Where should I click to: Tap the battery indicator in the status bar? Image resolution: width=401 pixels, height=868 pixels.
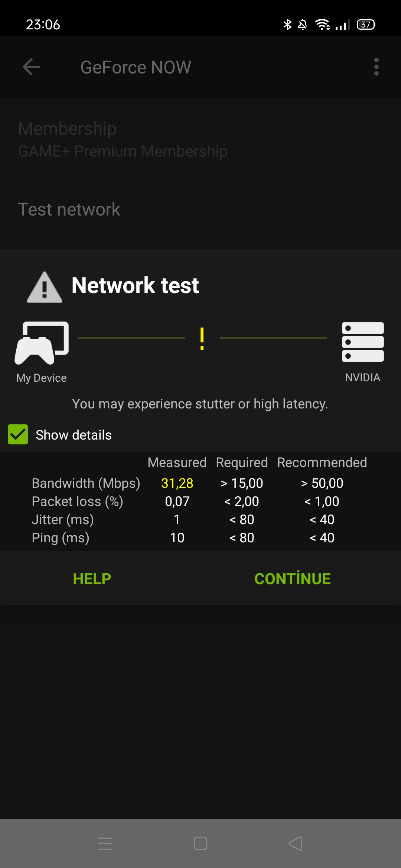(x=366, y=24)
